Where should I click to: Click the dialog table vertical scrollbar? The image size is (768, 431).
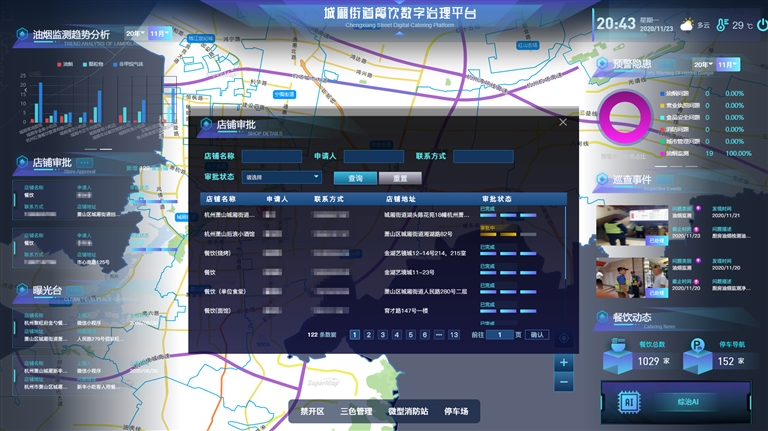click(x=565, y=242)
